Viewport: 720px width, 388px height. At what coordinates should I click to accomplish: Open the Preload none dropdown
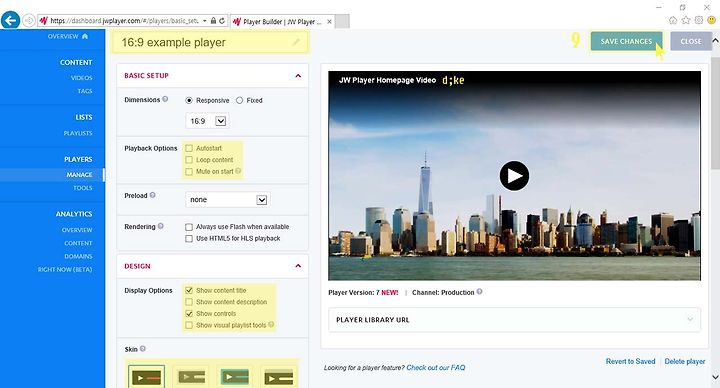click(x=227, y=200)
